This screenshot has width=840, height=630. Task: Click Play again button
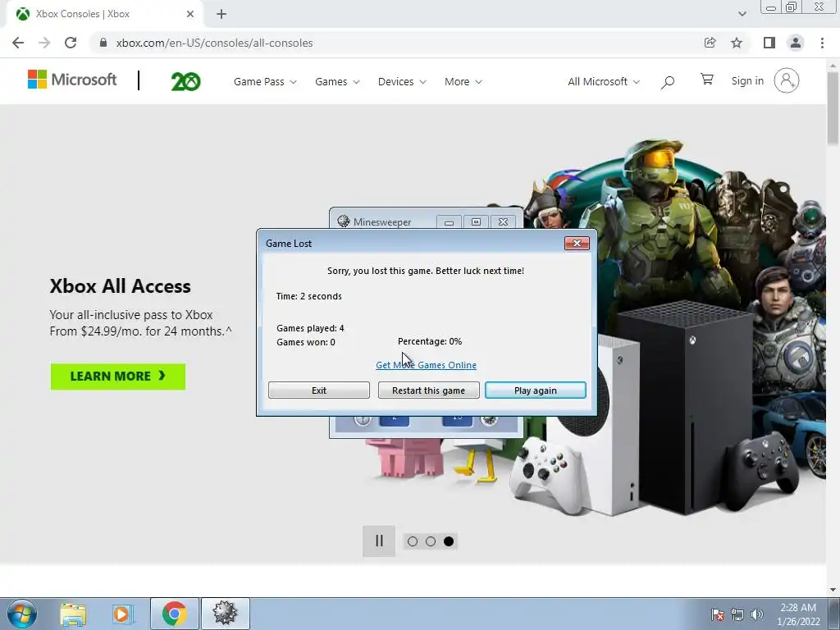535,390
